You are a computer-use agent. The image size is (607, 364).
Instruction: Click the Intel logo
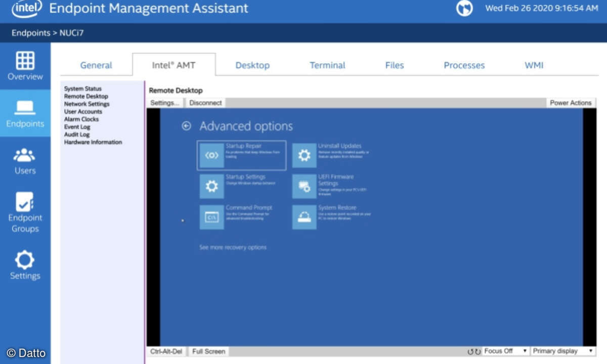coord(26,8)
